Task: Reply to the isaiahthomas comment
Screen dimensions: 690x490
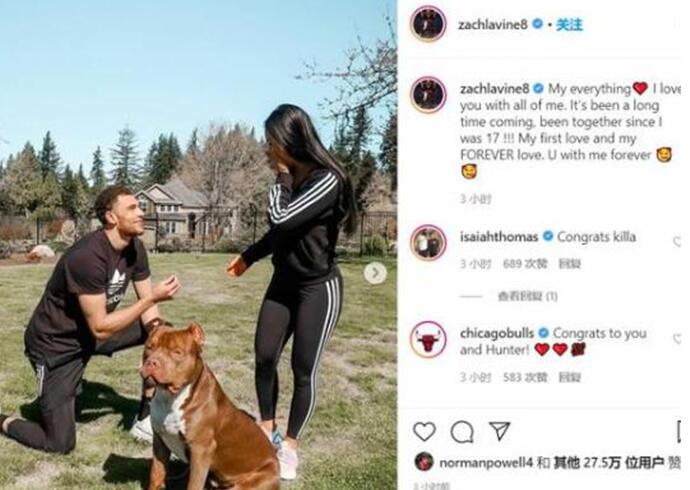Action: tap(569, 264)
